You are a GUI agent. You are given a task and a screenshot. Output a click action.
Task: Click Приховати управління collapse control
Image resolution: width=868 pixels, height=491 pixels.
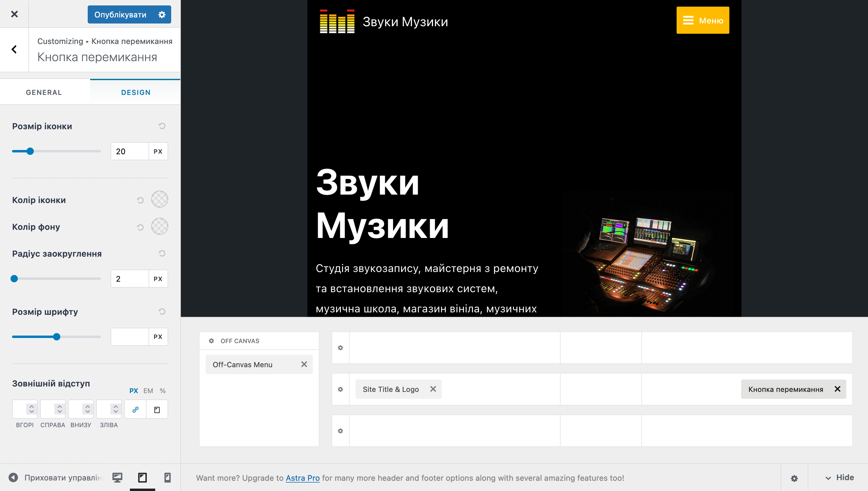[56, 477]
